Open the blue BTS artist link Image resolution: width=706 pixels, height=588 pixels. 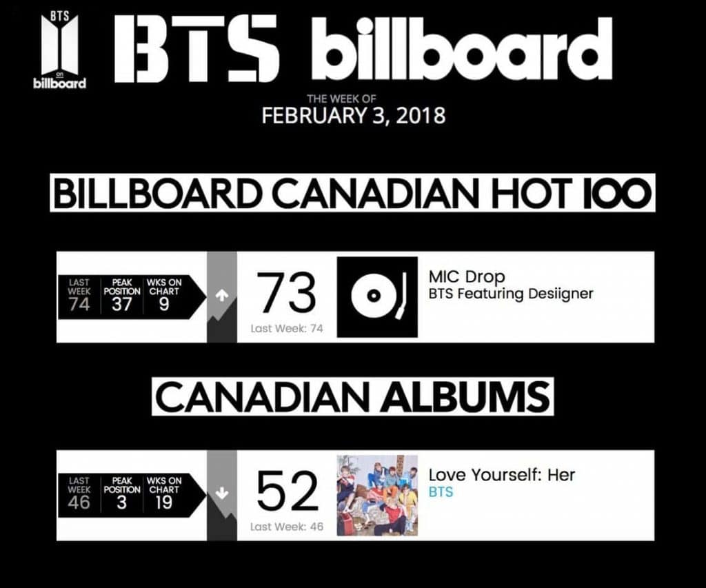click(441, 492)
